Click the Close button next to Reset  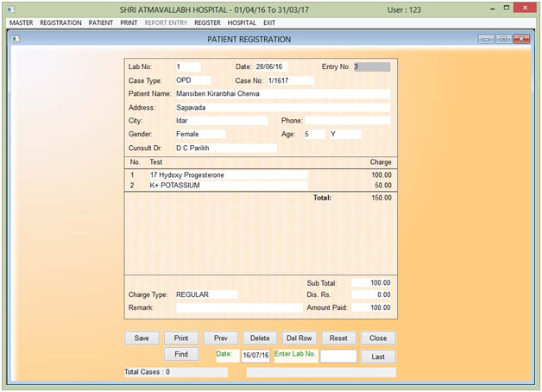coord(378,338)
